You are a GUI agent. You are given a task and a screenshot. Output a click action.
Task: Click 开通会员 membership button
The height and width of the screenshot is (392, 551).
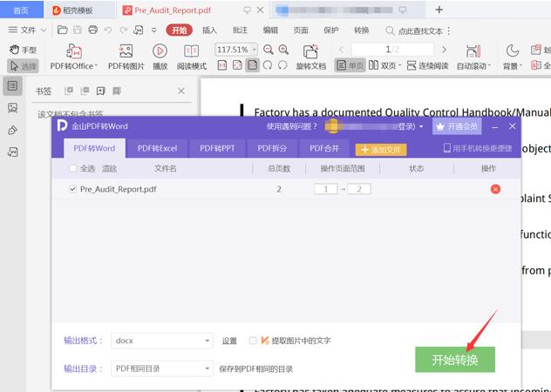pyautogui.click(x=457, y=126)
